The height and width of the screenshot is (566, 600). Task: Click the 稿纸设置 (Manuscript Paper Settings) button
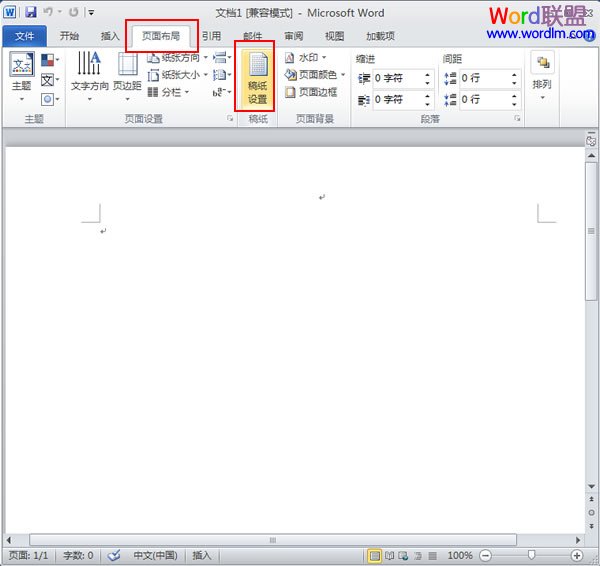pos(257,78)
